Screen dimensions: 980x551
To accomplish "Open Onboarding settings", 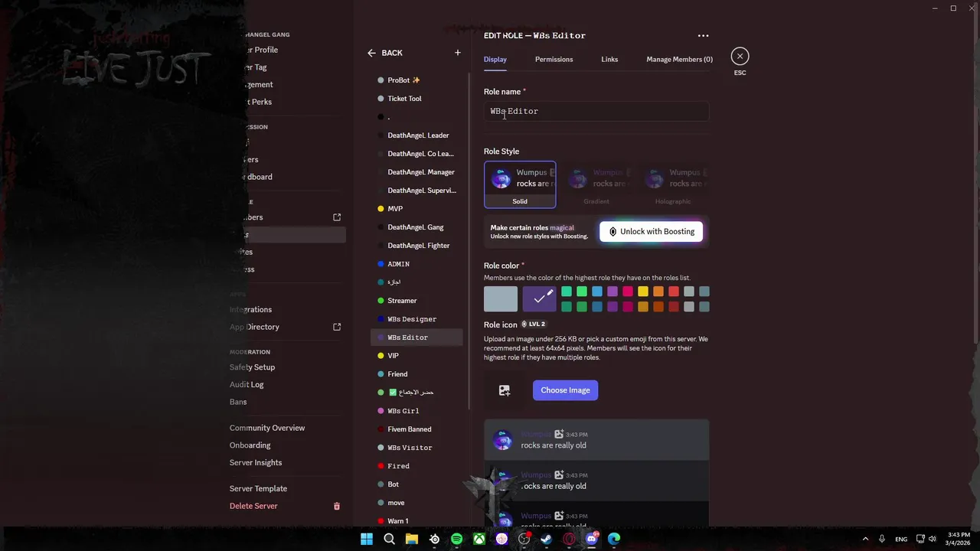I will coord(250,445).
